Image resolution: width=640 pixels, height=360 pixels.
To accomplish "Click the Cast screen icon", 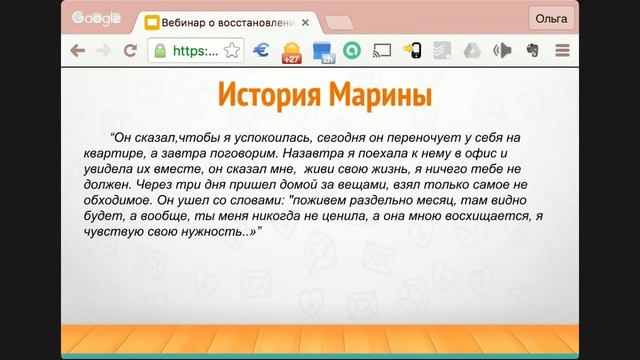I will [382, 51].
